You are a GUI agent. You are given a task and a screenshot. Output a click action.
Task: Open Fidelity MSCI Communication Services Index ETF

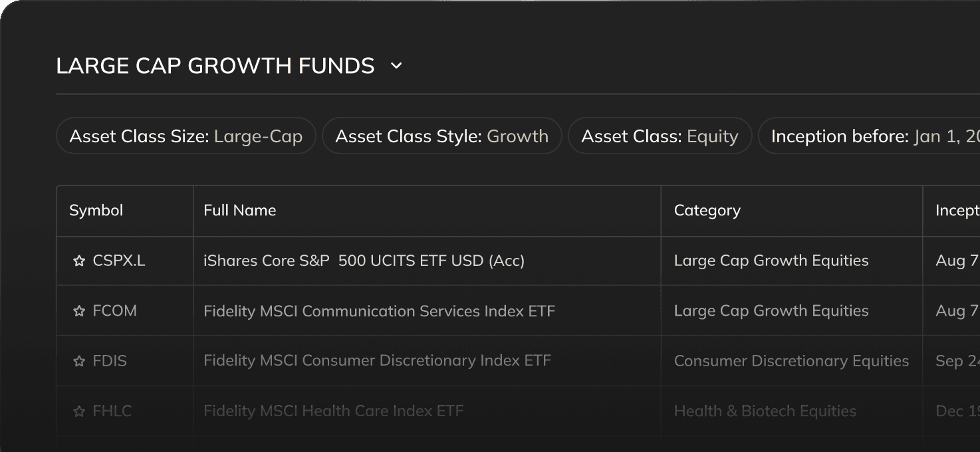379,311
